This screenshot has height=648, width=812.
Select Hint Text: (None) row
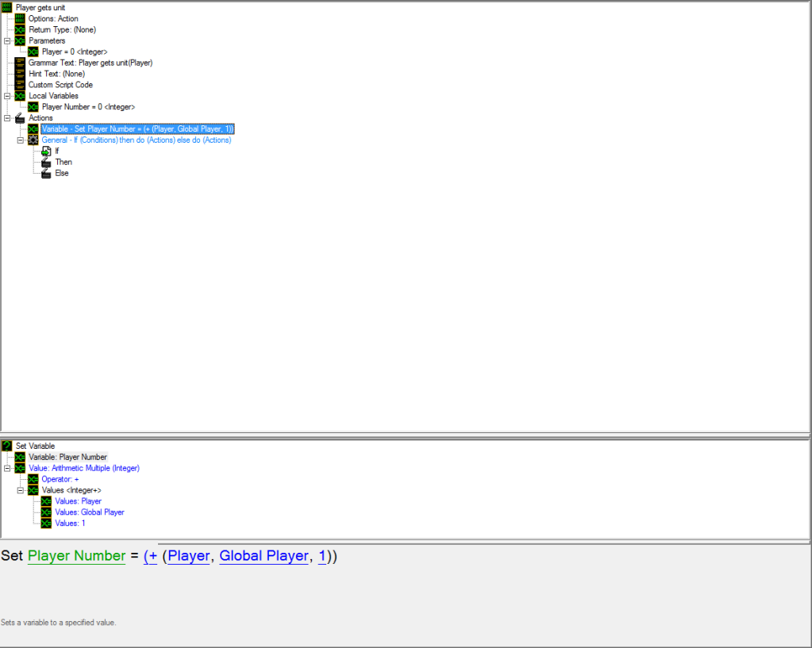56,74
